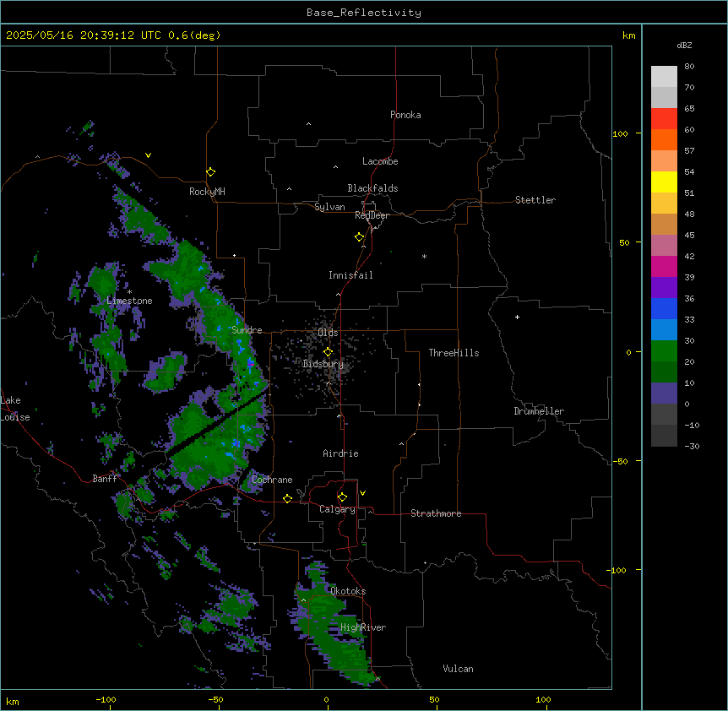728x711 pixels.
Task: Select the purple 36–39 dBZ legend swatch
Action: (x=664, y=288)
